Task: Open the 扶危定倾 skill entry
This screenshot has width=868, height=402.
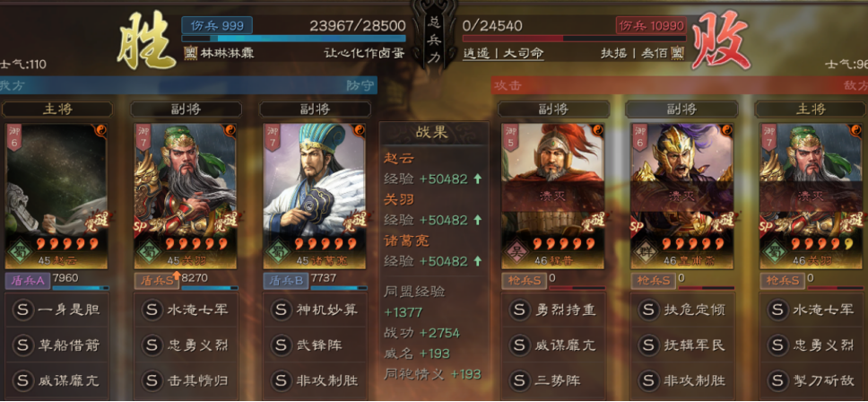Action: pos(682,310)
